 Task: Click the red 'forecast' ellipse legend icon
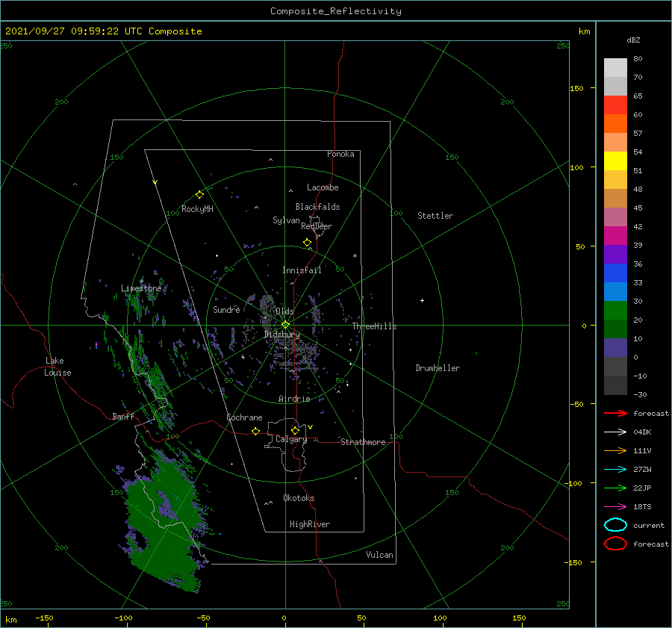[x=615, y=544]
